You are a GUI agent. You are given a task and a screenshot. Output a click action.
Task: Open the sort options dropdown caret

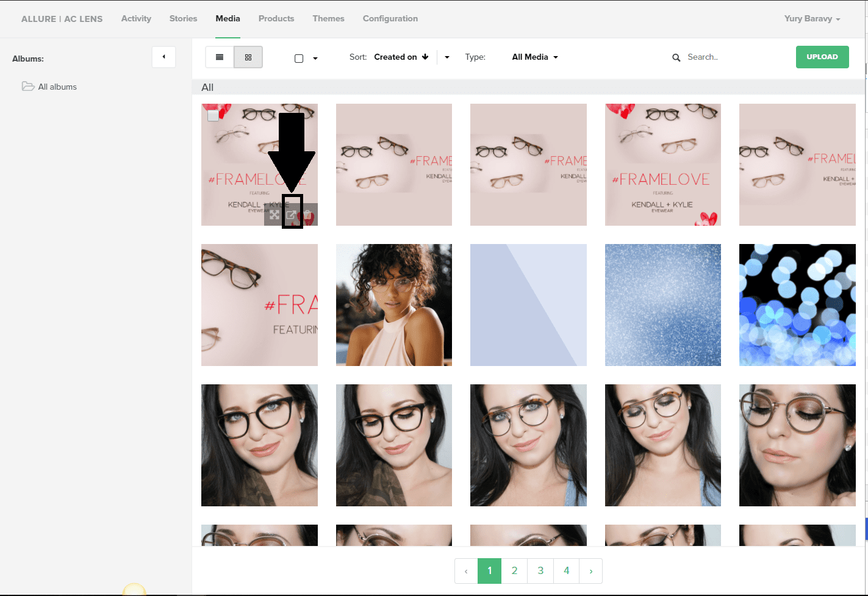tap(447, 57)
